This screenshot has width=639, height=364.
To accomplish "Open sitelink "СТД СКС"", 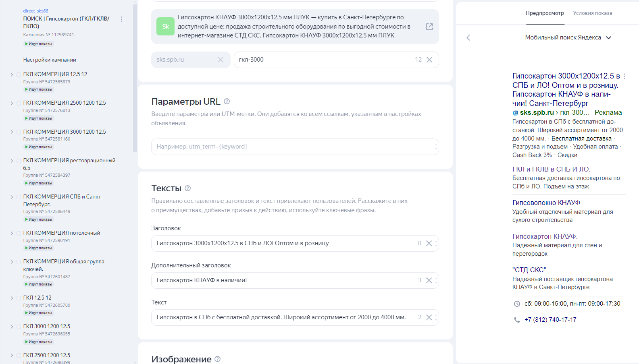I will pos(529,270).
